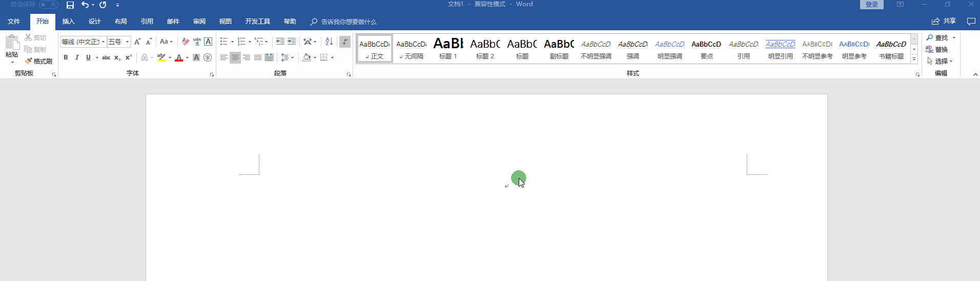Toggle AutoSave (自动保存) switch
The width and height of the screenshot is (980, 281).
pyautogui.click(x=49, y=5)
